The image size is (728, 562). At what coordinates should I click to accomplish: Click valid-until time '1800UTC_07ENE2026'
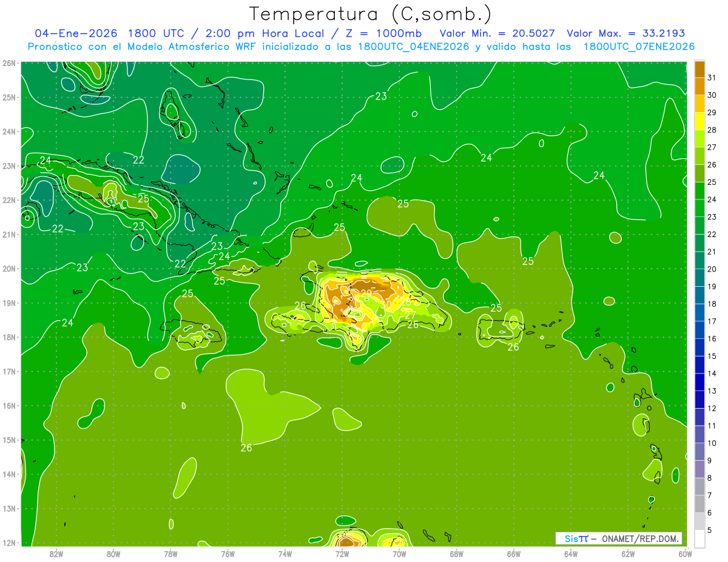click(x=639, y=46)
